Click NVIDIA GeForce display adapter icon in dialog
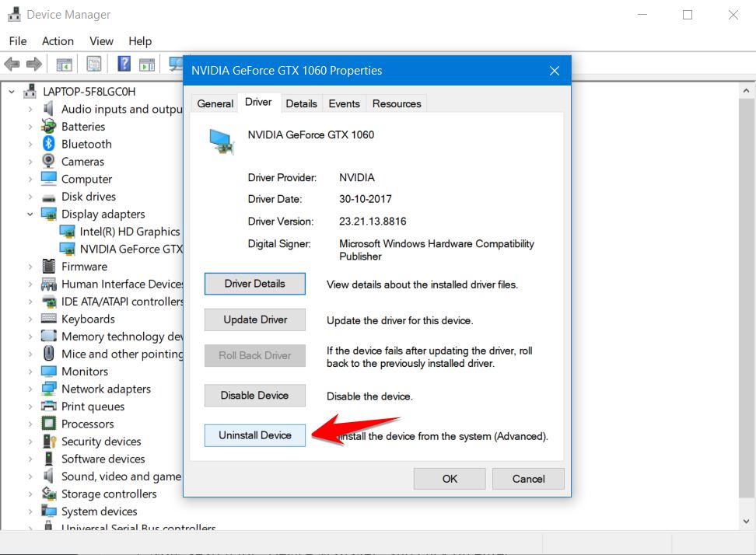The image size is (756, 555). pos(222,141)
